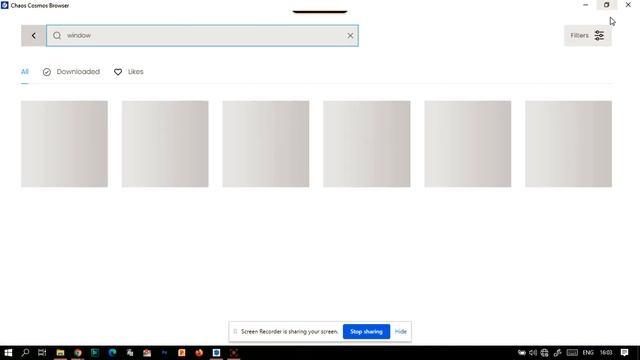Select the first loading asset thumbnail
The width and height of the screenshot is (640, 360).
pos(64,144)
